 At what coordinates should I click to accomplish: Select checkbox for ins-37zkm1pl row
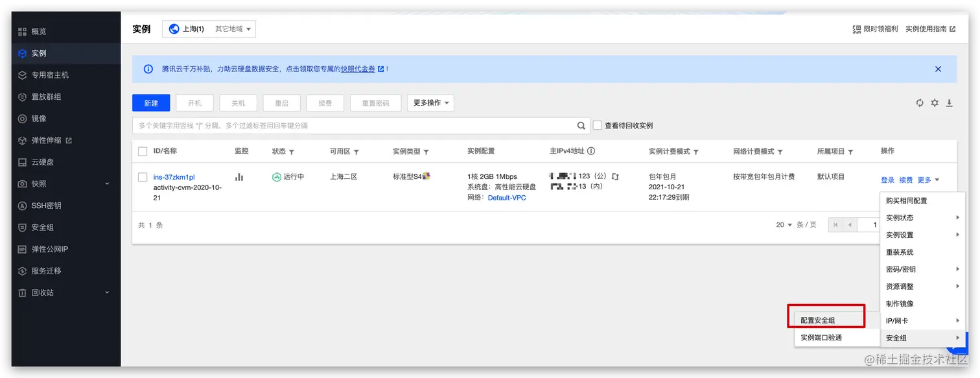(143, 178)
